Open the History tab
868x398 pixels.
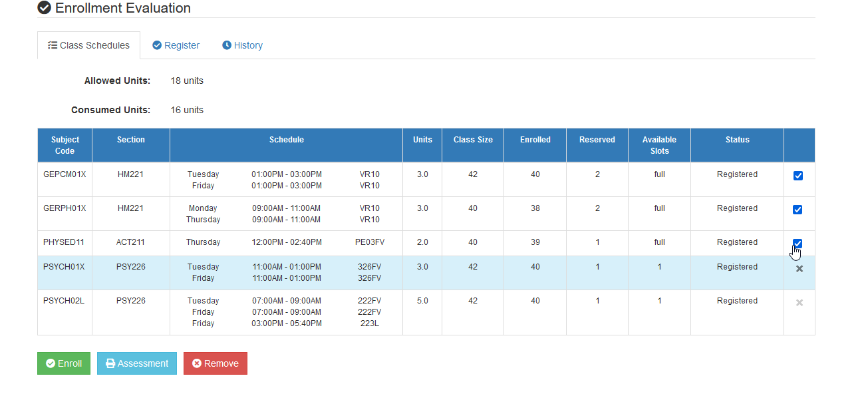[242, 45]
